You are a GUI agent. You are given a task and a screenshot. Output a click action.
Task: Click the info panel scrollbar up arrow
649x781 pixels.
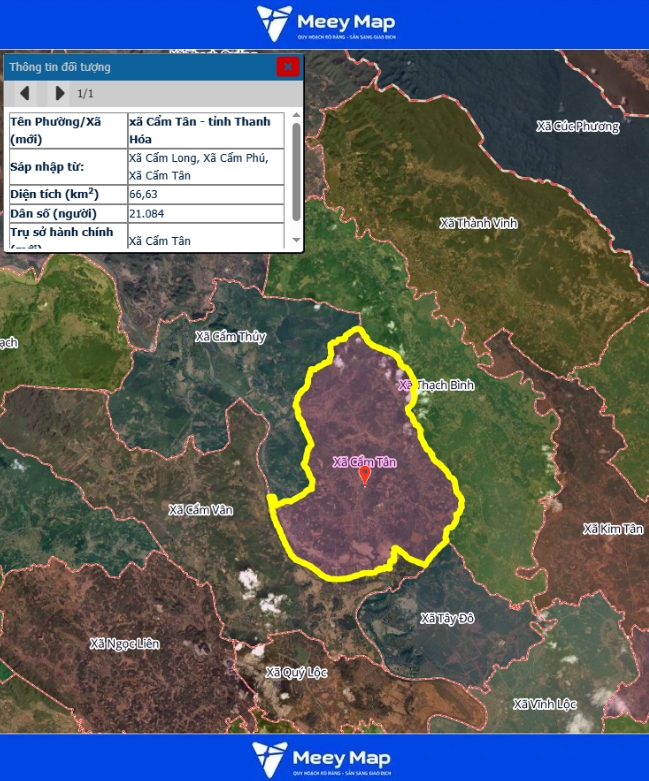pos(295,116)
